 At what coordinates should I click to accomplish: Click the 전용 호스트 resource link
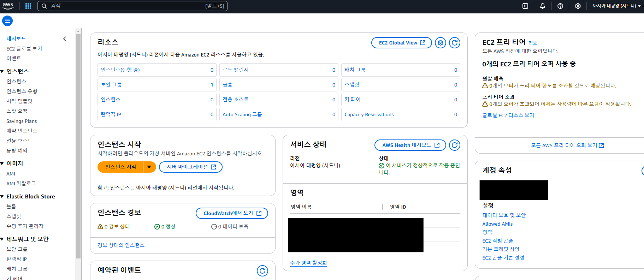(x=236, y=100)
